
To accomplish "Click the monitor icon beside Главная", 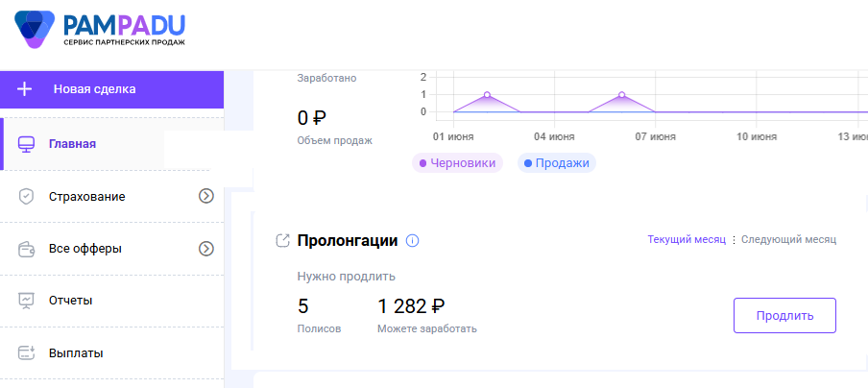I will pyautogui.click(x=27, y=144).
